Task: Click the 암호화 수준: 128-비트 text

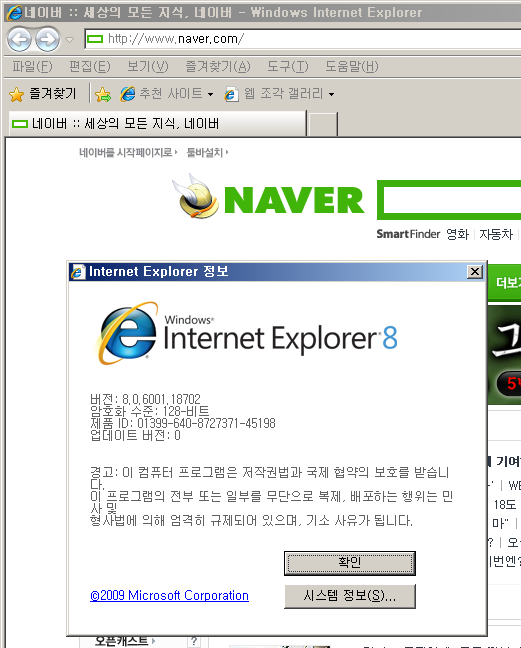Action: [x=150, y=411]
